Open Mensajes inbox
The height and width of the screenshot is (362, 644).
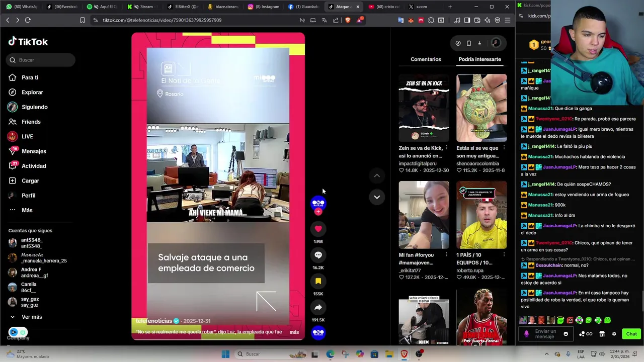click(34, 151)
